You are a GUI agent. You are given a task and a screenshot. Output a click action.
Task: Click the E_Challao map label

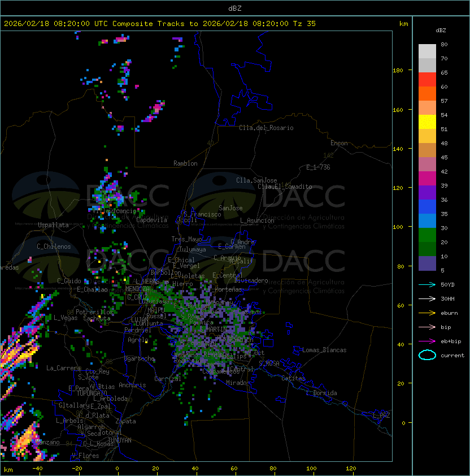[x=92, y=289]
